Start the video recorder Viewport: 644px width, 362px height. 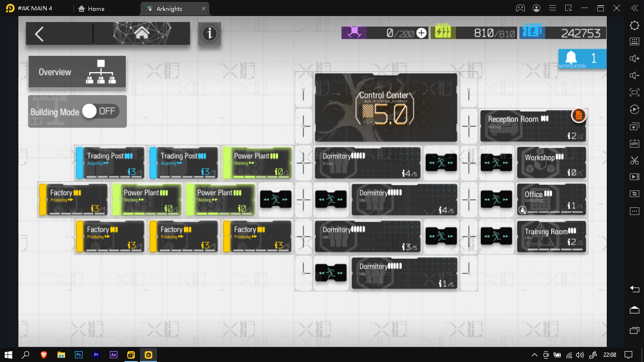635,177
